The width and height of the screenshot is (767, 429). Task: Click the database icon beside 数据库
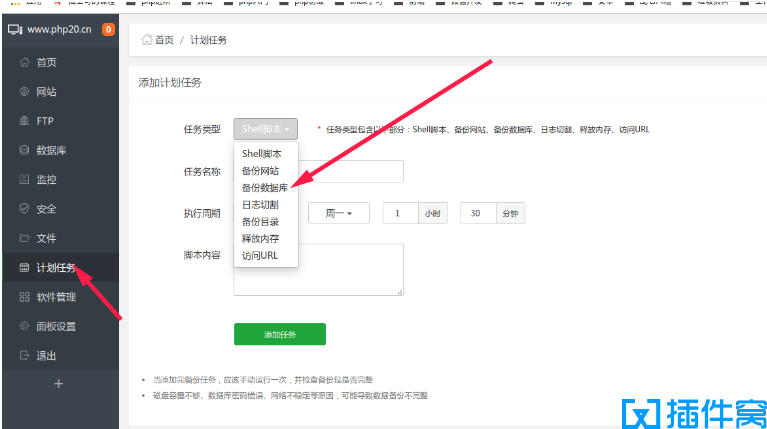pyautogui.click(x=24, y=150)
